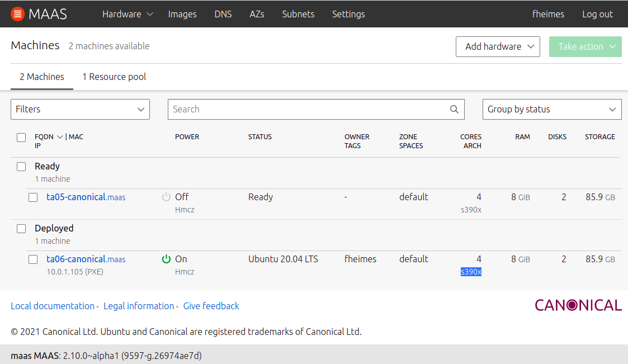
Task: Click the green power-on icon for ta06-canonical
Action: (x=166, y=259)
